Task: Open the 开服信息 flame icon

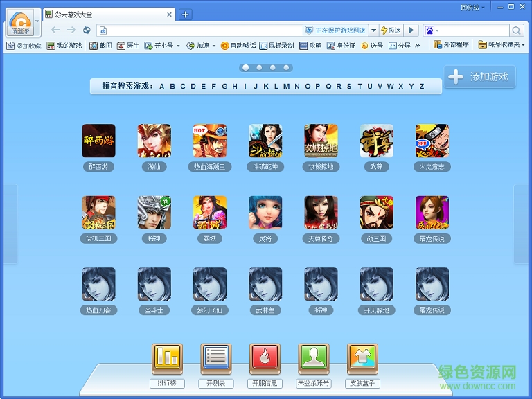Action: click(265, 360)
